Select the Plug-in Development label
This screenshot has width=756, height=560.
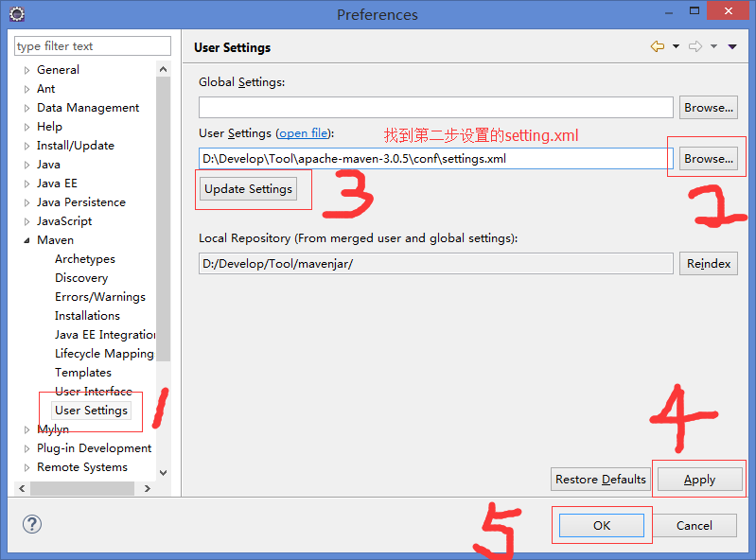coord(94,448)
